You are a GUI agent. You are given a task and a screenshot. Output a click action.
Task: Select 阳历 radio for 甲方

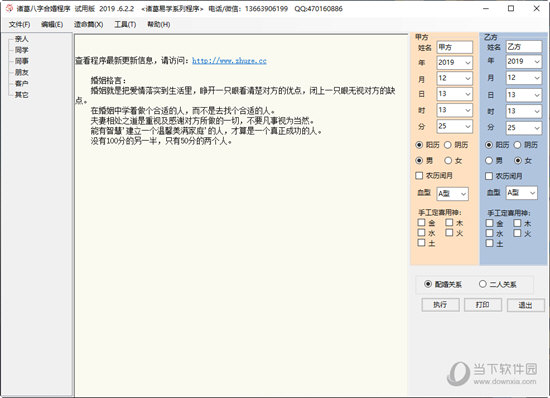(x=419, y=145)
